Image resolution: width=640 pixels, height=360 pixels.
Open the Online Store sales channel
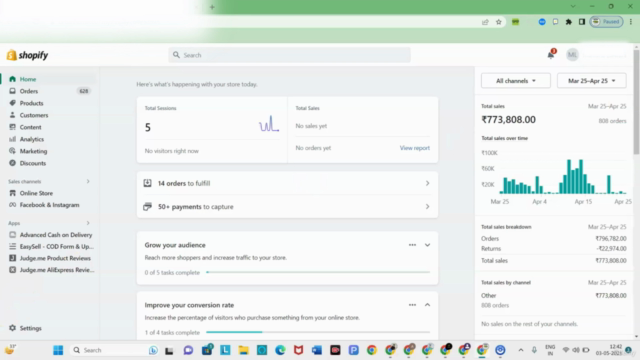[36, 193]
